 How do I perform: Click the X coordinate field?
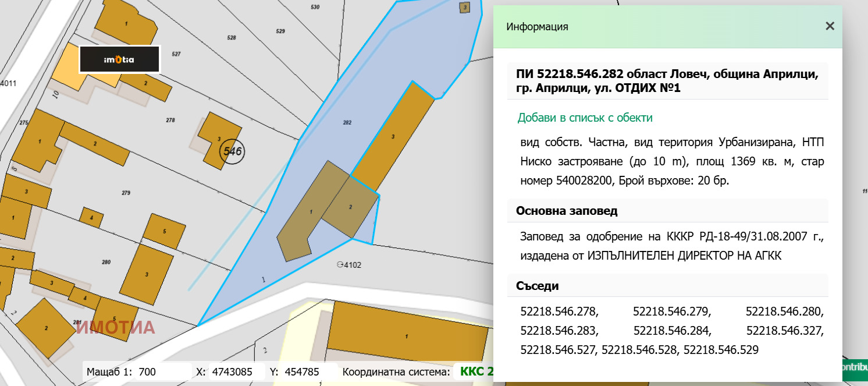(x=235, y=370)
